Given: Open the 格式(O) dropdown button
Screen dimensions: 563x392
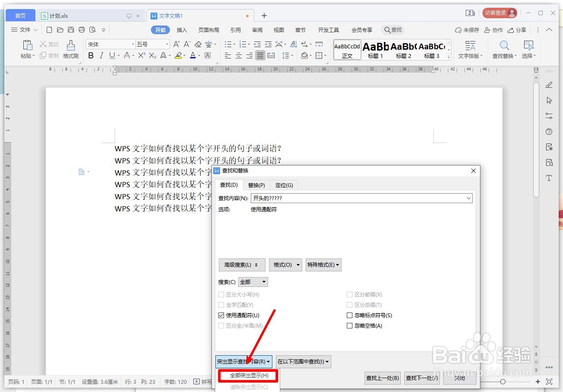Looking at the screenshot, I should (285, 265).
